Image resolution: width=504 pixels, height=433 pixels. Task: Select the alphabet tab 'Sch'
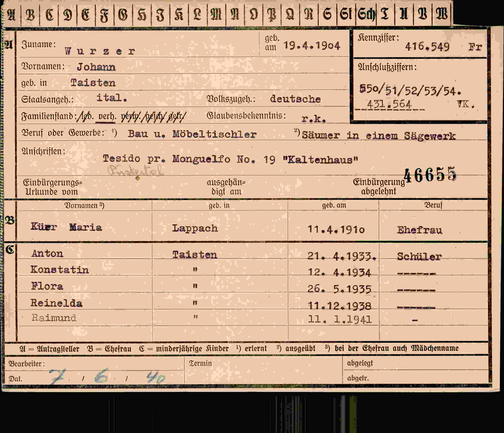pos(366,14)
